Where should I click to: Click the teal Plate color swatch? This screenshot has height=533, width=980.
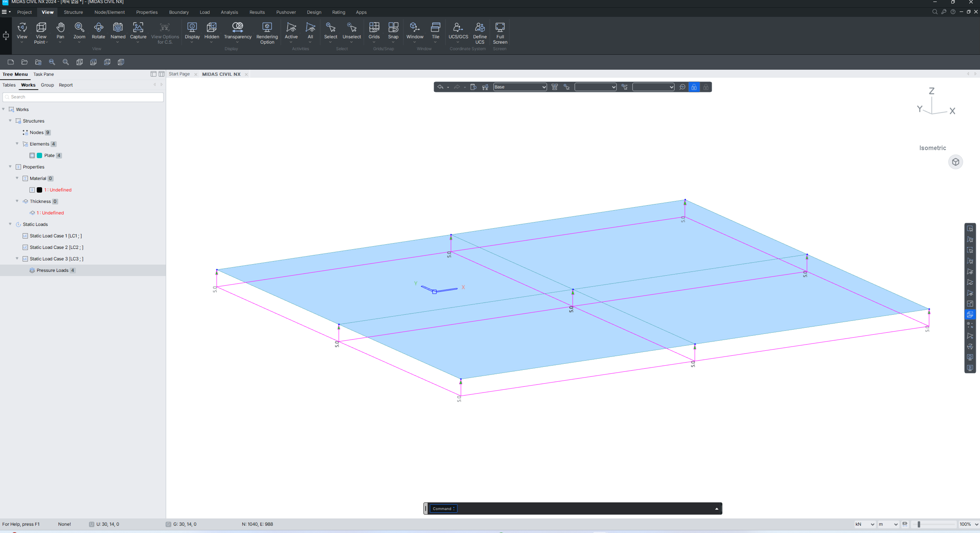pyautogui.click(x=40, y=155)
